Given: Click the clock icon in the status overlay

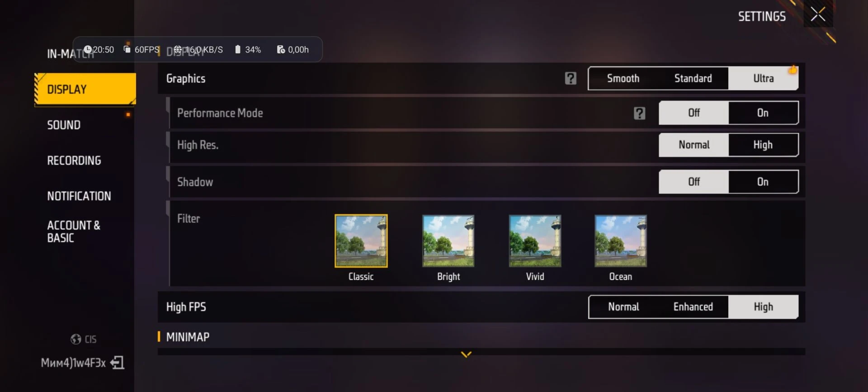Looking at the screenshot, I should point(88,49).
